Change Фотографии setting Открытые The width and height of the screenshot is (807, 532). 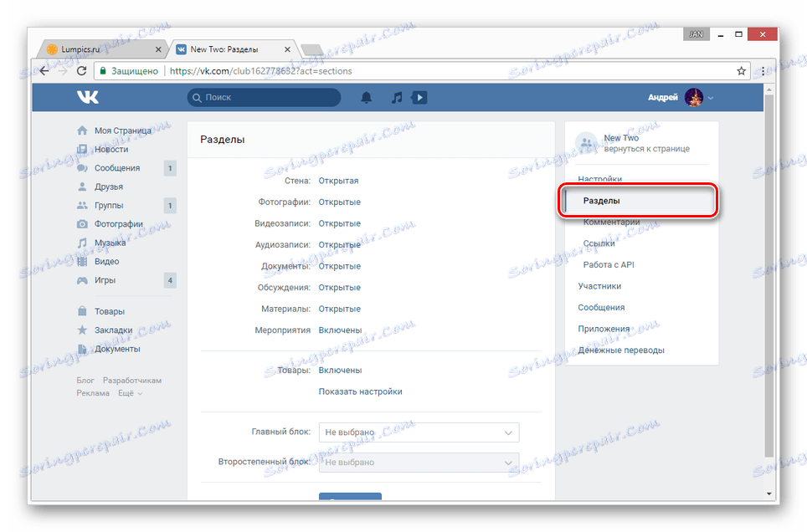click(x=339, y=202)
